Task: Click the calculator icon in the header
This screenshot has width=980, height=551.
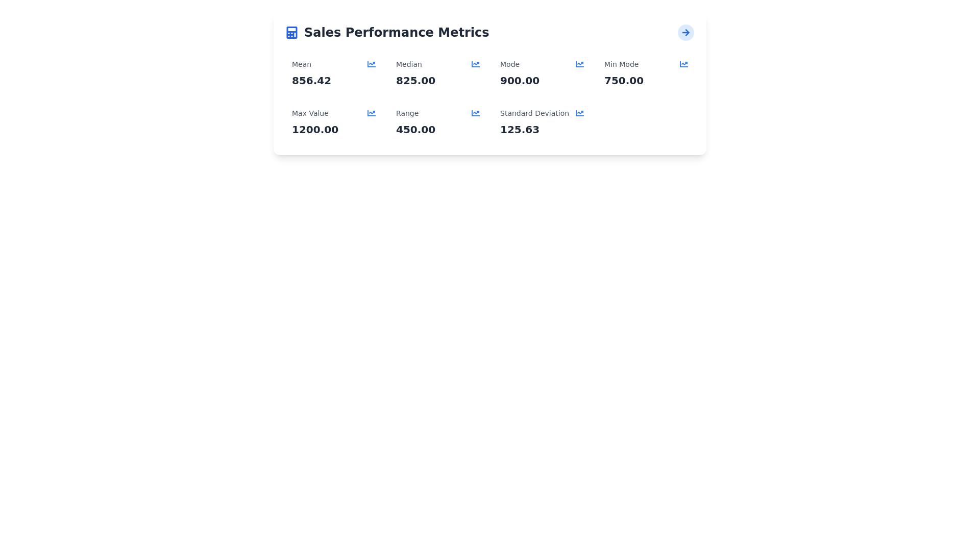Action: pyautogui.click(x=291, y=32)
